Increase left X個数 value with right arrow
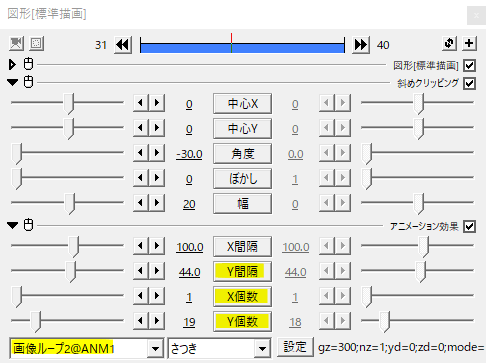Image resolution: width=486 pixels, height=363 pixels. coord(157,296)
